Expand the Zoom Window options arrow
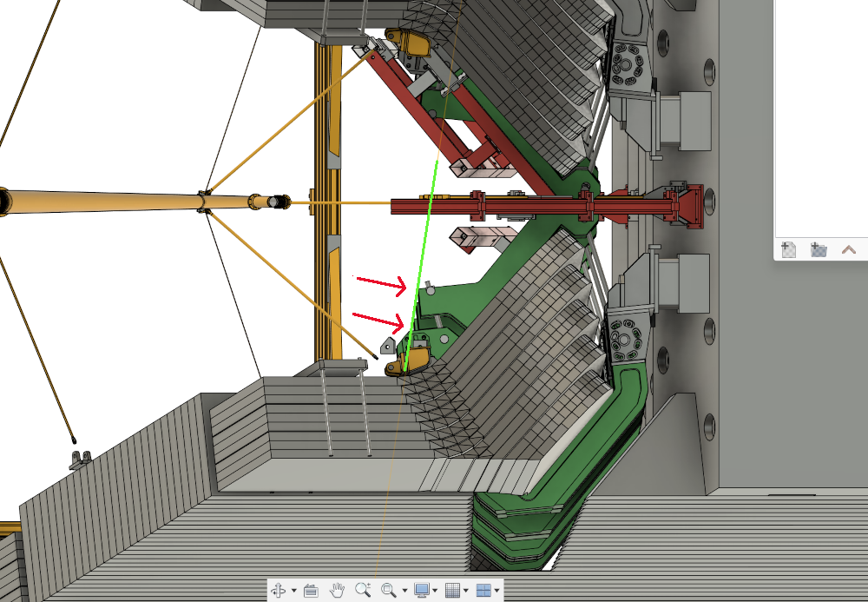868x602 pixels. click(x=404, y=592)
